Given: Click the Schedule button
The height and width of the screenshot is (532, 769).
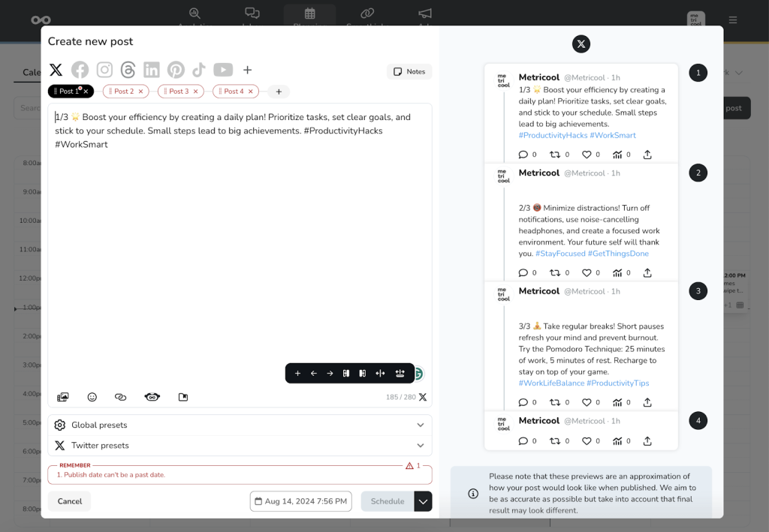Looking at the screenshot, I should [x=388, y=501].
